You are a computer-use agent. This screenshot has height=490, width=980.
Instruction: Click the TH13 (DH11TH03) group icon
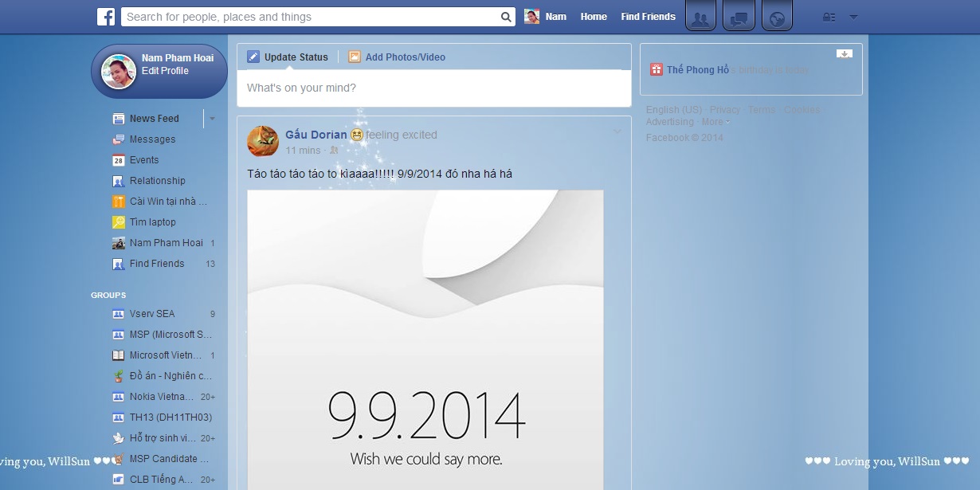118,417
